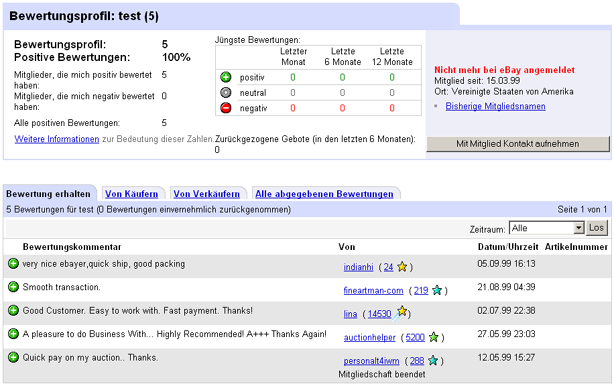Click auctionhelper's feedback score 5200

[415, 337]
